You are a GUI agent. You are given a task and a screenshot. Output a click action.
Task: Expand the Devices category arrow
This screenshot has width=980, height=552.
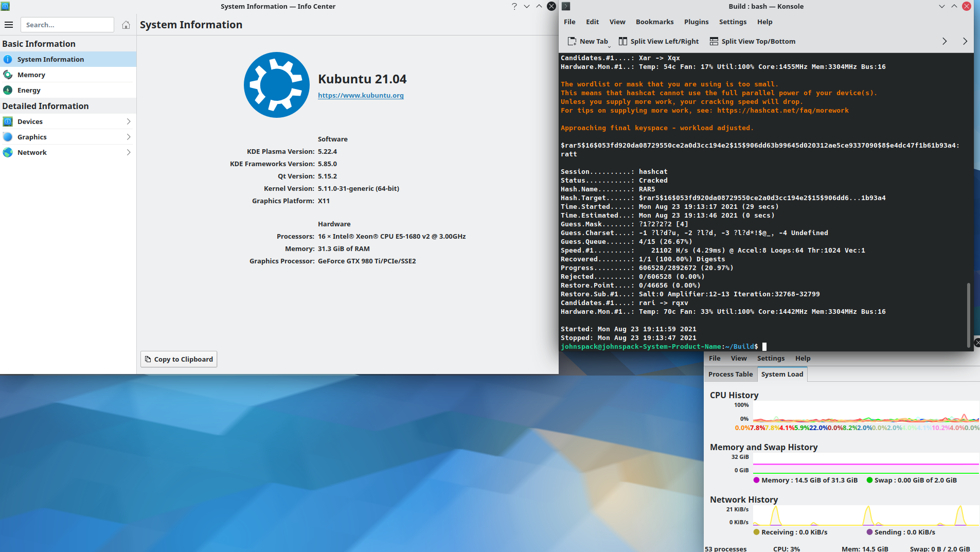129,121
